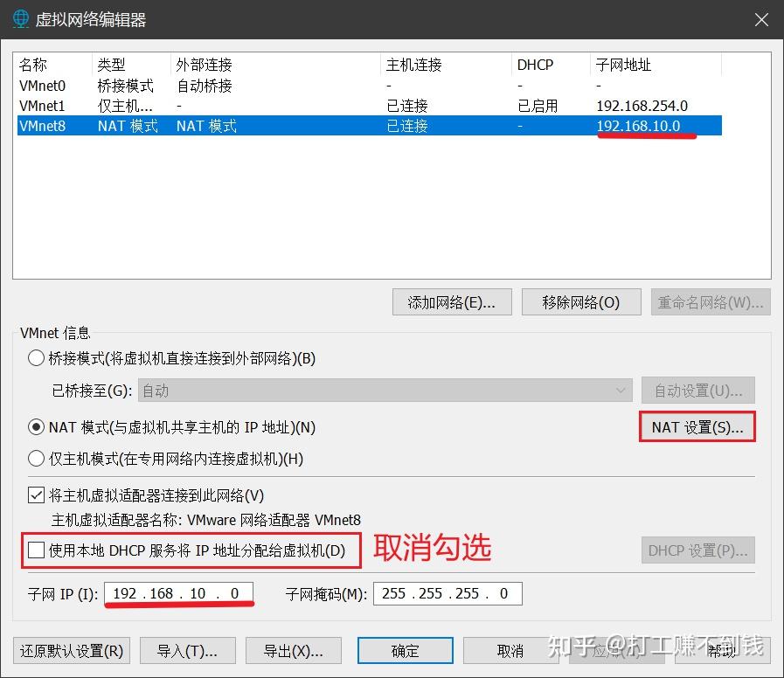The width and height of the screenshot is (784, 678).
Task: Click the 导出(X)... button
Action: (x=294, y=651)
